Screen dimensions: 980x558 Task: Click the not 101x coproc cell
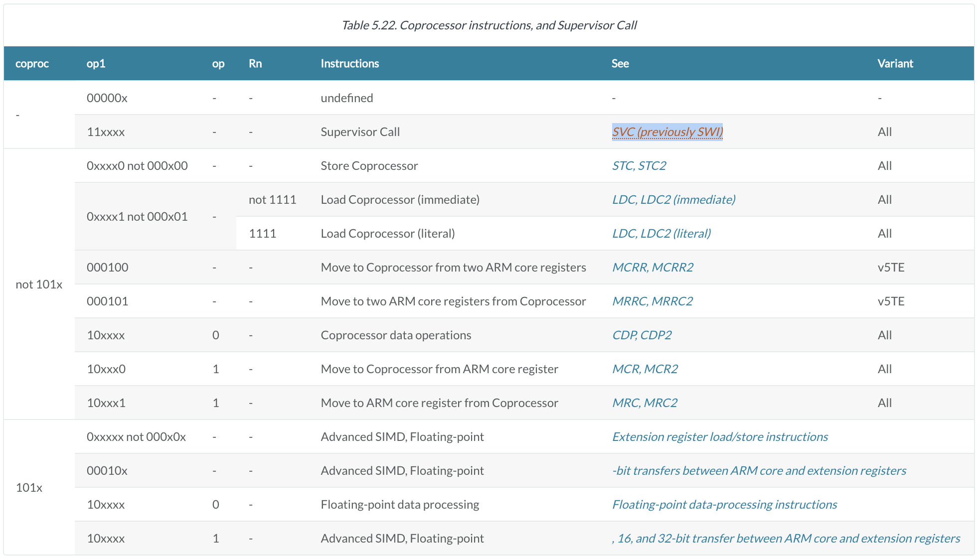tap(39, 284)
